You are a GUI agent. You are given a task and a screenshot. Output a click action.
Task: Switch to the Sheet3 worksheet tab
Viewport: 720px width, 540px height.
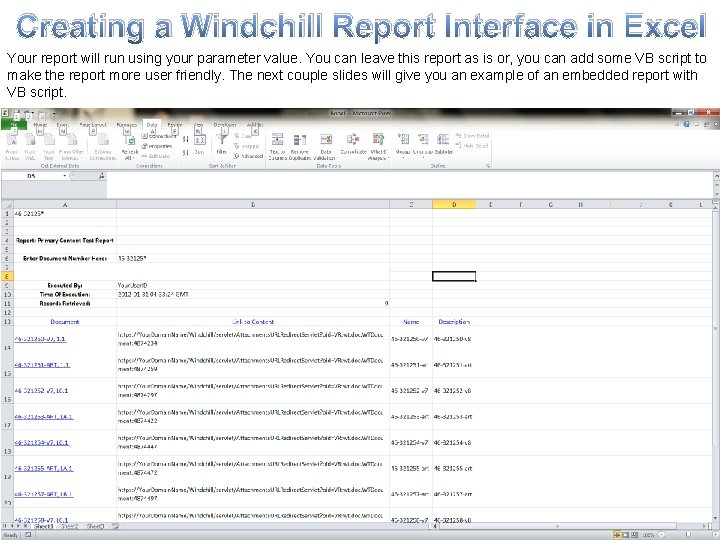pos(96,527)
